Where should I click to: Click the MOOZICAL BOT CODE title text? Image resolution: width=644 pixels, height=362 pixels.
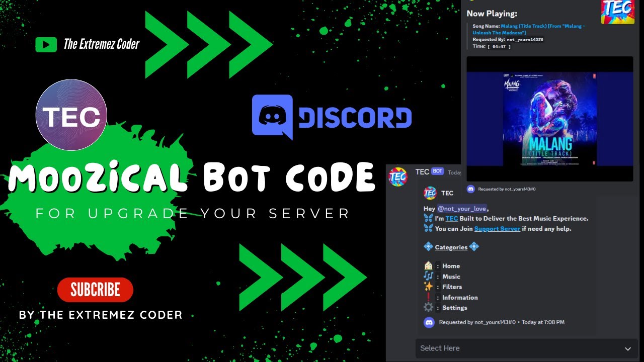click(192, 177)
